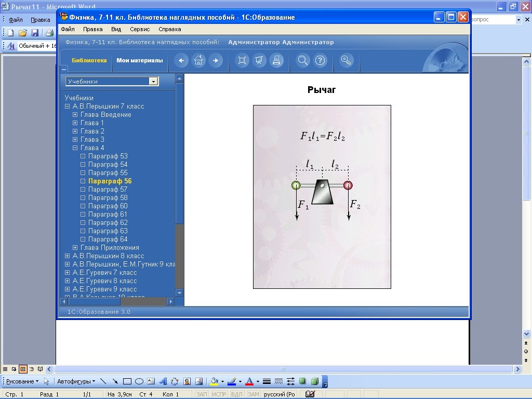Open the Учебники dropdown list
Screen dimensions: 532x399
coord(153,82)
